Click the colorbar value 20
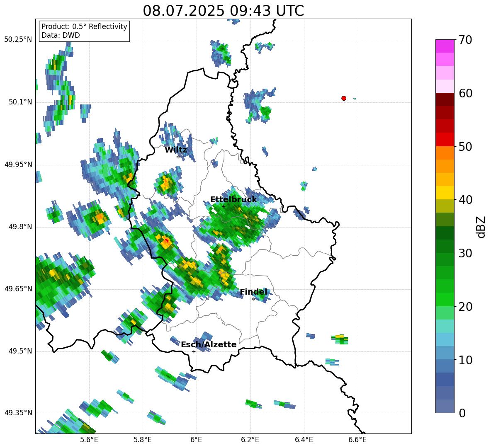 point(465,307)
